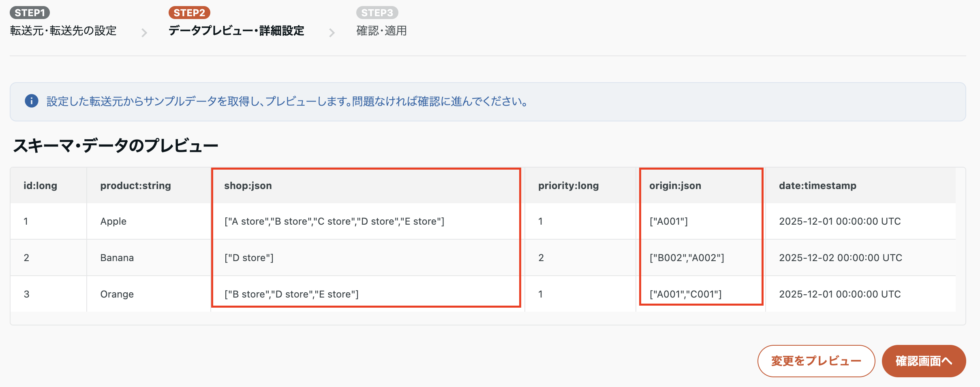Select the ["B002","A002"] origin cell
Screen dimensions: 980x387
[687, 258]
